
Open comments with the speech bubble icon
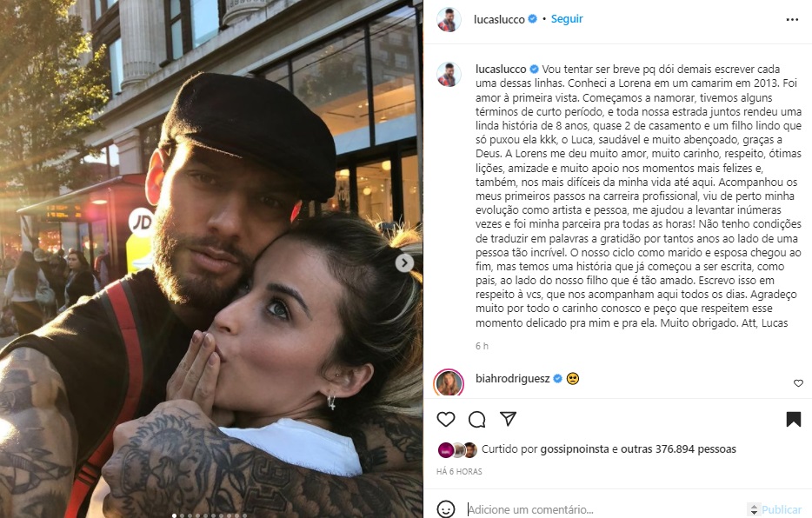[x=477, y=419]
